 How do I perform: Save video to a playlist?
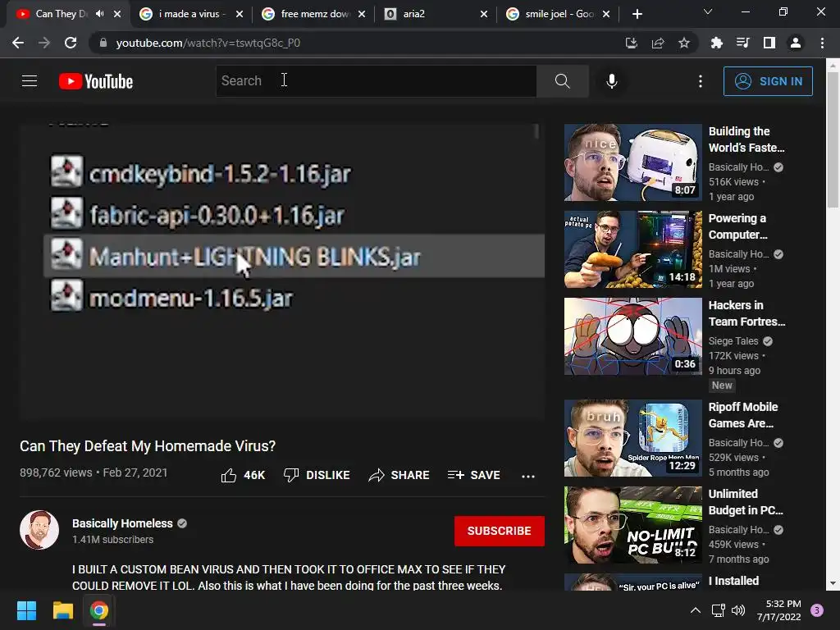(x=474, y=475)
